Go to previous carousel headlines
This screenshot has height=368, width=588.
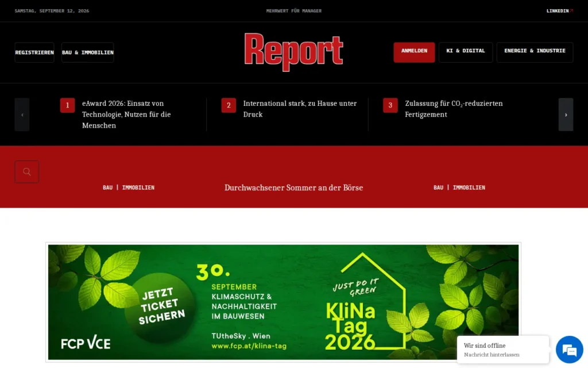click(x=22, y=114)
